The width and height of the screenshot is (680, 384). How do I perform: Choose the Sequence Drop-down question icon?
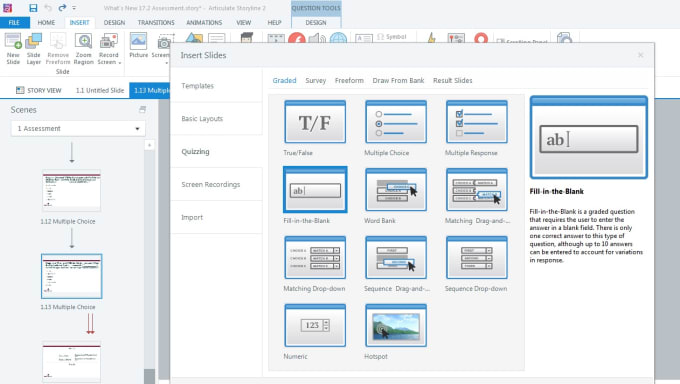476,257
